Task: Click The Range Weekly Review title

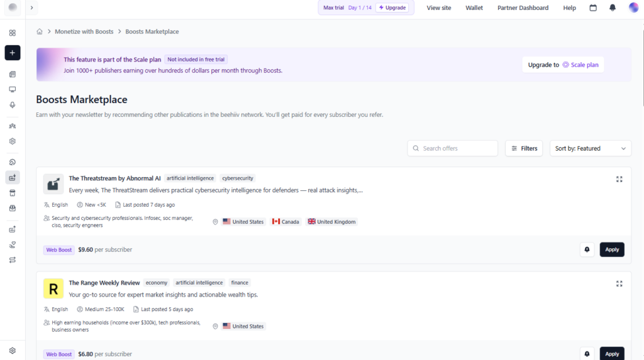Action: (x=104, y=283)
